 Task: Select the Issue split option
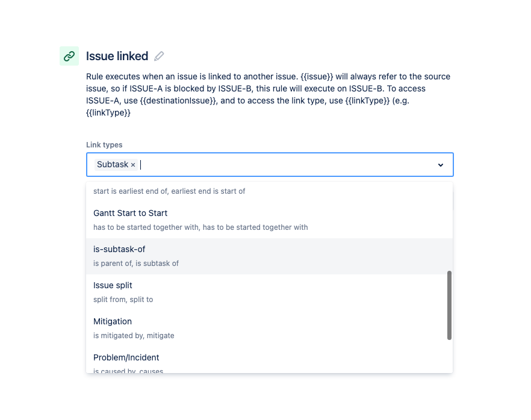pyautogui.click(x=269, y=292)
